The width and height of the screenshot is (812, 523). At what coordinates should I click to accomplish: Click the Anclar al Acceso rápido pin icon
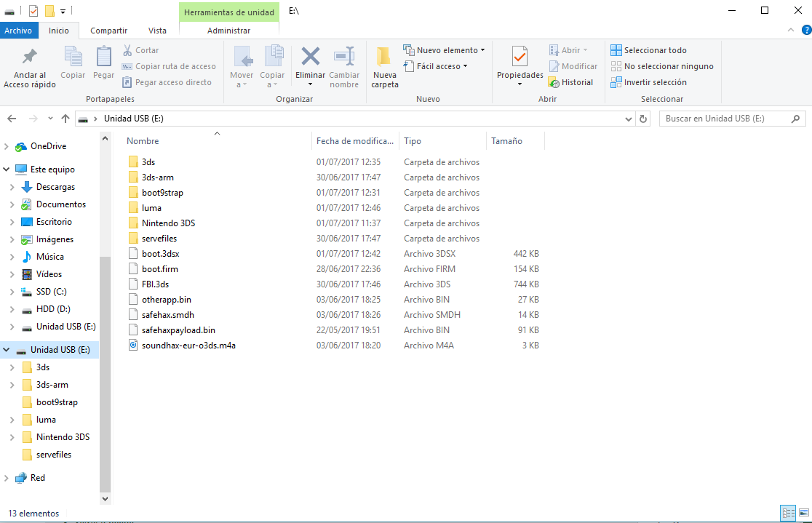(29, 57)
